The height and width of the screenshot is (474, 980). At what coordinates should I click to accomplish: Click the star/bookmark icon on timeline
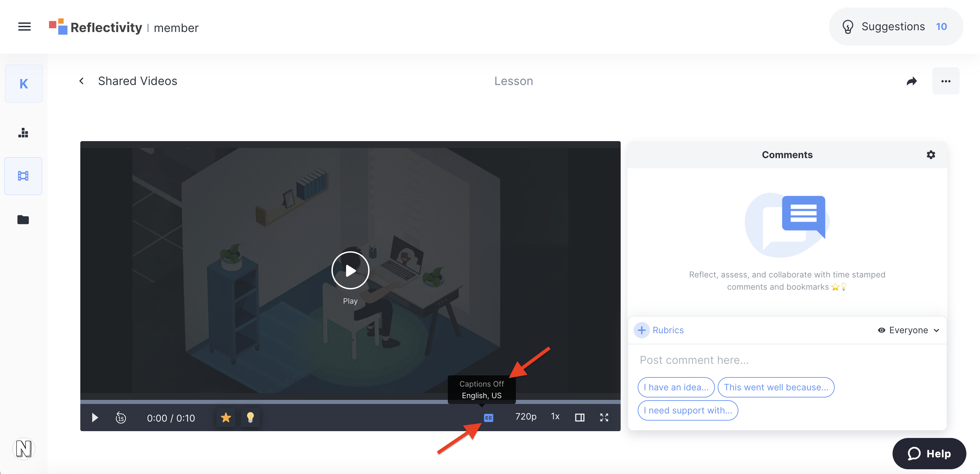tap(226, 417)
